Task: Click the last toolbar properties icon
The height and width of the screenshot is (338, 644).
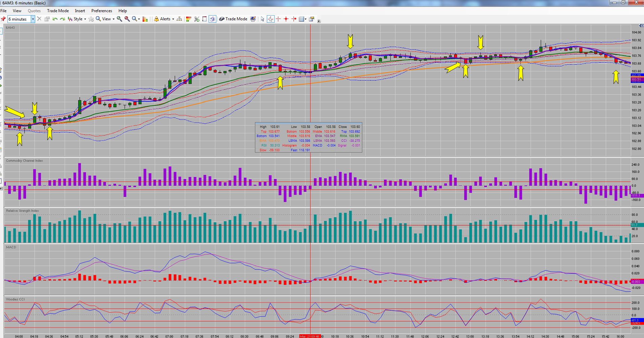Action: 312,19
